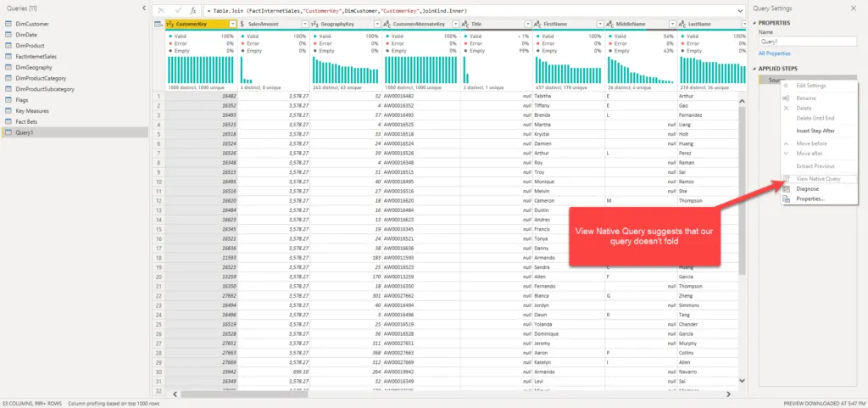Viewport: 868px width, 408px height.
Task: Open FirstName column filter dropdown
Action: pyautogui.click(x=601, y=25)
